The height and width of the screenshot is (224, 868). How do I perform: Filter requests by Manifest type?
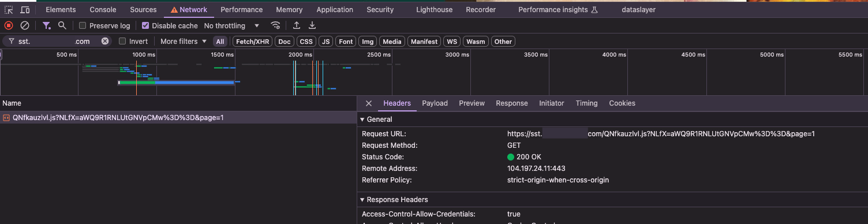click(425, 42)
